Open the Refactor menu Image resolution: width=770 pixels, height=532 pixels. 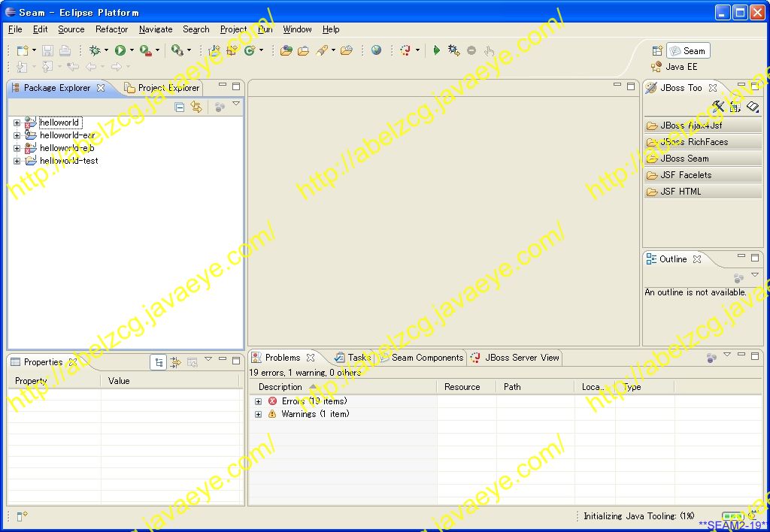111,29
